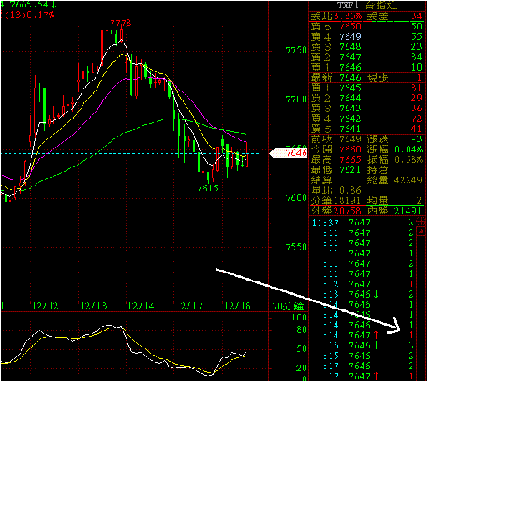The width and height of the screenshot is (512, 520).
Task: Select the 12/13 date on the time axis
Action: point(94,306)
